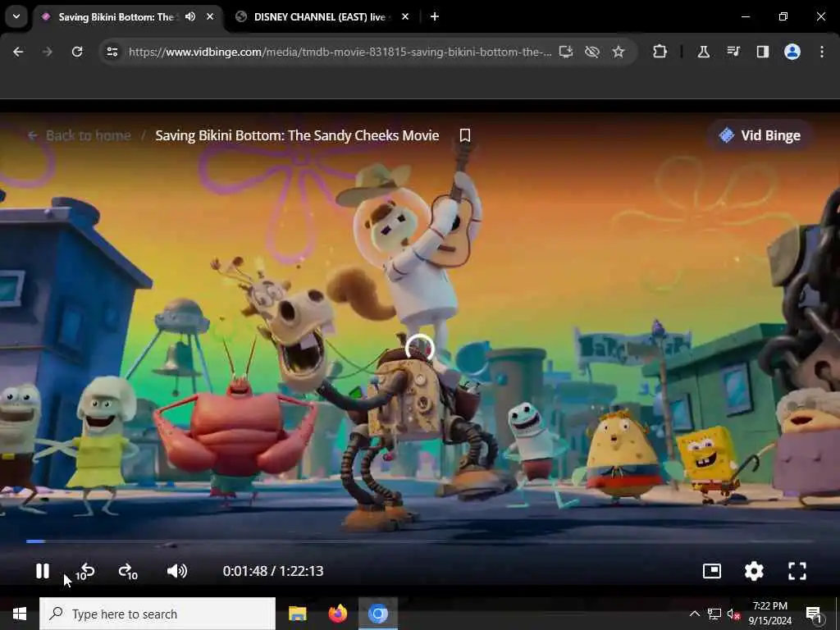The image size is (840, 630).
Task: Click the playback time 0:01:48 / 1:22:13
Action: click(272, 571)
